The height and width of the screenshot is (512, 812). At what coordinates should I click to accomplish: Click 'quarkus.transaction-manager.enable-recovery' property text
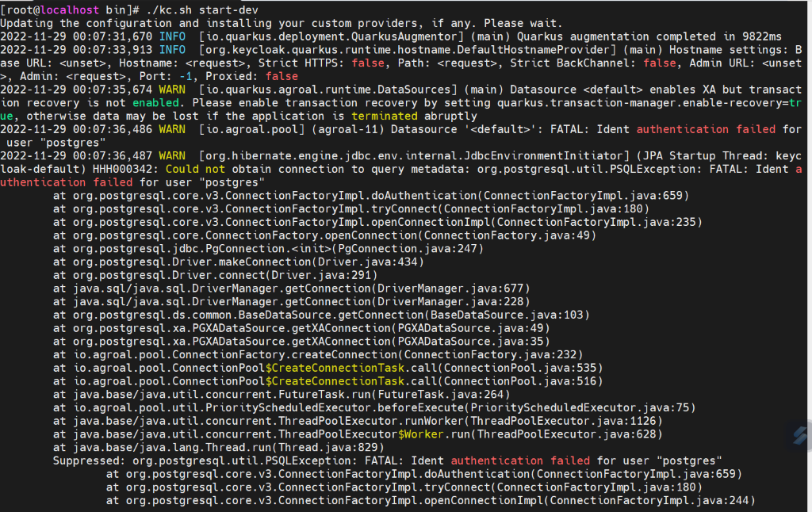tap(640, 103)
